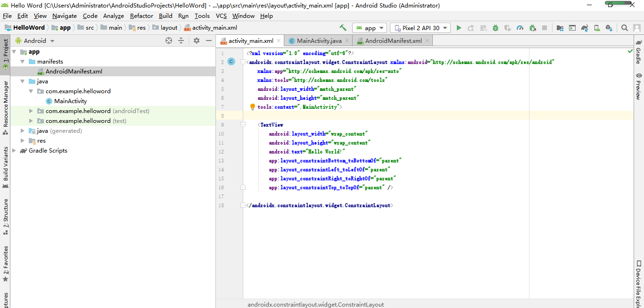Close the MainActivity.java tab
This screenshot has height=308, width=644.
click(347, 41)
